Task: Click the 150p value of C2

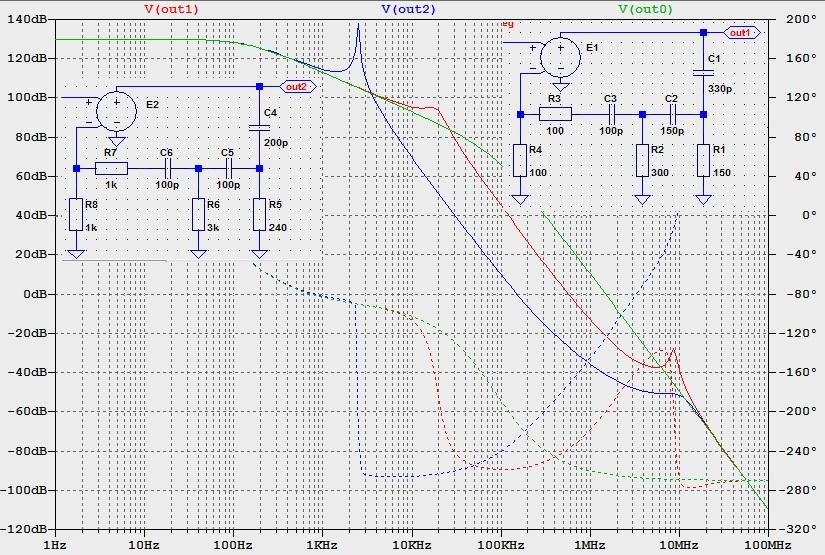Action: 672,130
